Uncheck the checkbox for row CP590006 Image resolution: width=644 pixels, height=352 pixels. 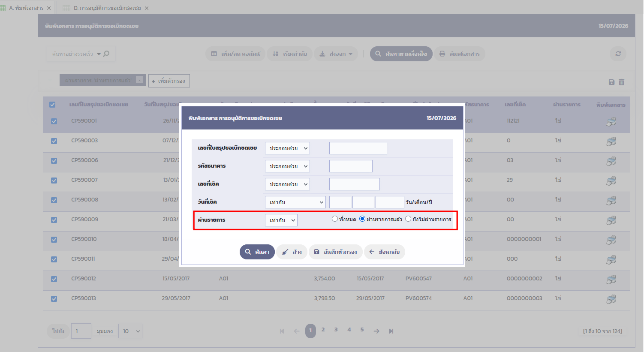tap(54, 161)
